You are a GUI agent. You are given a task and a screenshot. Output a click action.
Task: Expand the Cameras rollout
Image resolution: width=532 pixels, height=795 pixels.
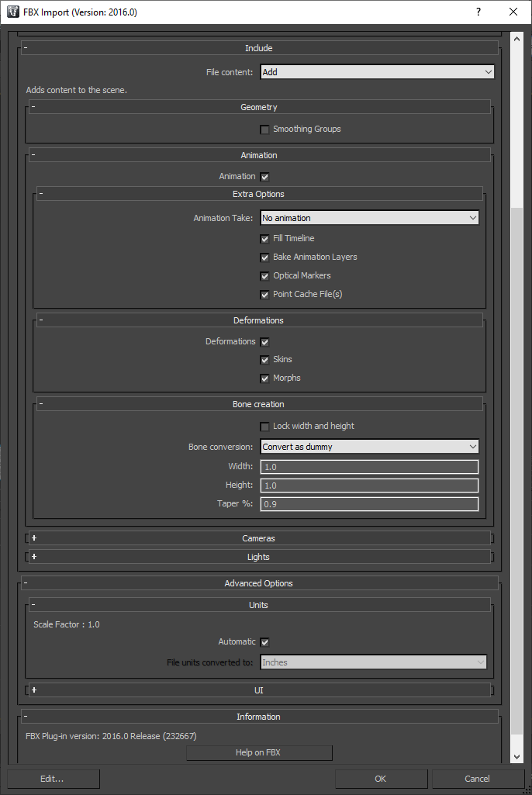coord(259,538)
